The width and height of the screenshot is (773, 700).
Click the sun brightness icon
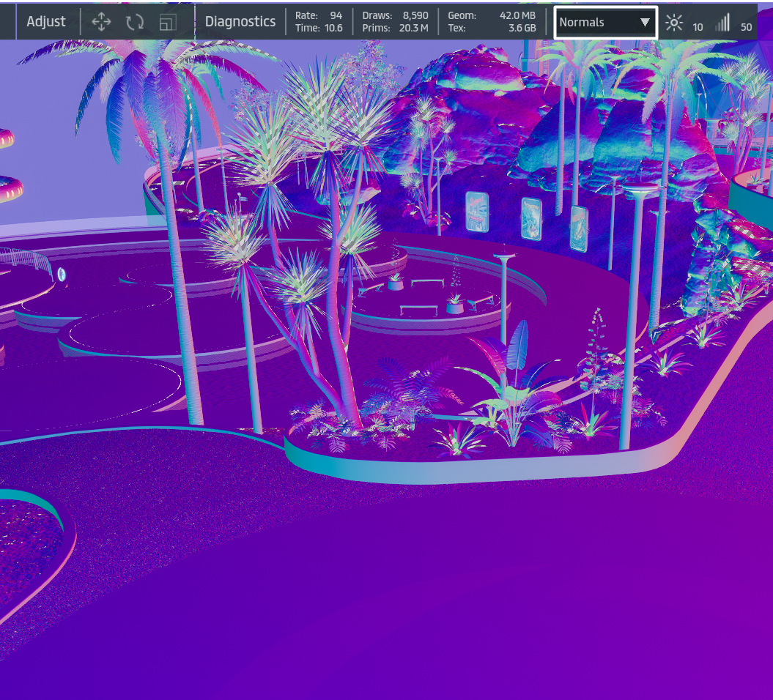click(673, 23)
